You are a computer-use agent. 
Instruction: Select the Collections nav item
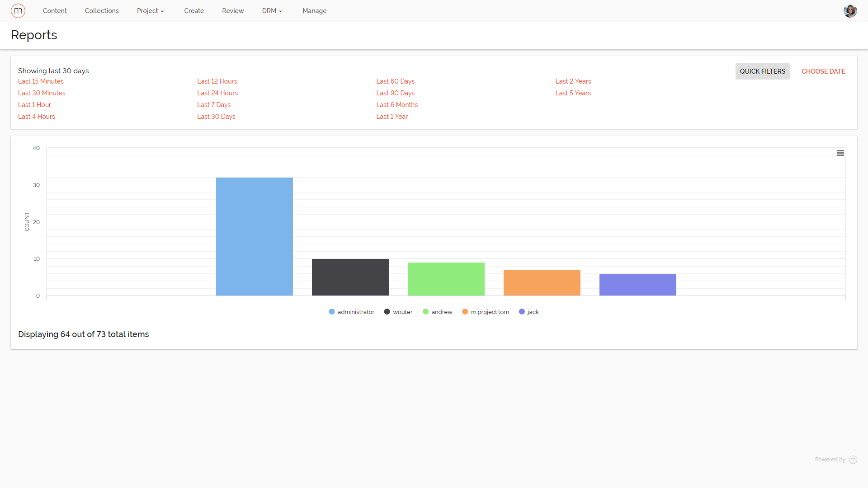coord(102,10)
